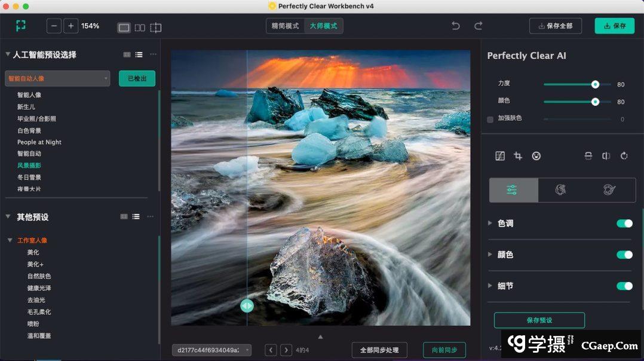Click the 保存全部 button
The image size is (644, 361).
click(x=556, y=26)
